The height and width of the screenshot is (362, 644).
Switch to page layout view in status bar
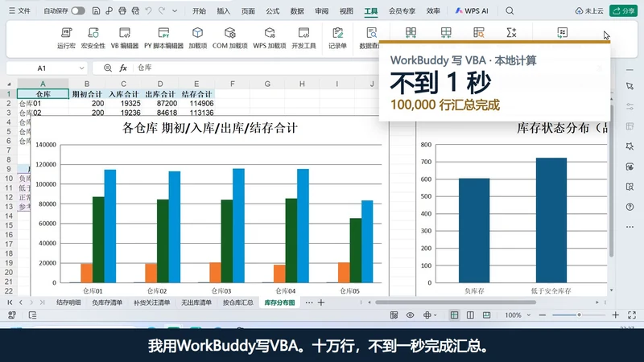click(x=487, y=315)
